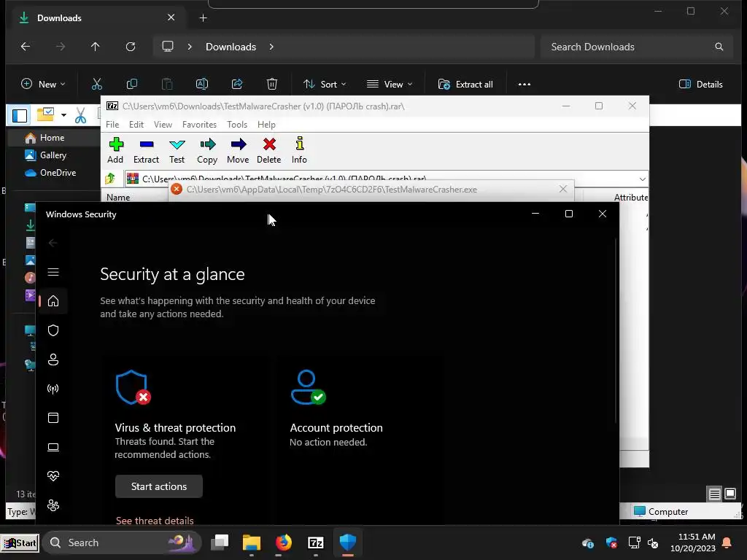Image resolution: width=747 pixels, height=560 pixels.
Task: Click Rename icon in Explorer toolbar
Action: point(202,85)
